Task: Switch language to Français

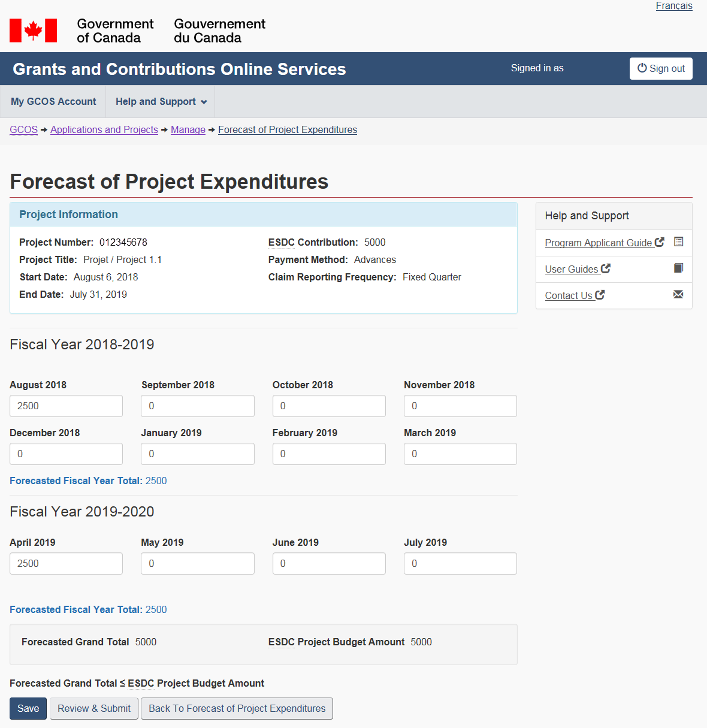Action: [x=673, y=6]
